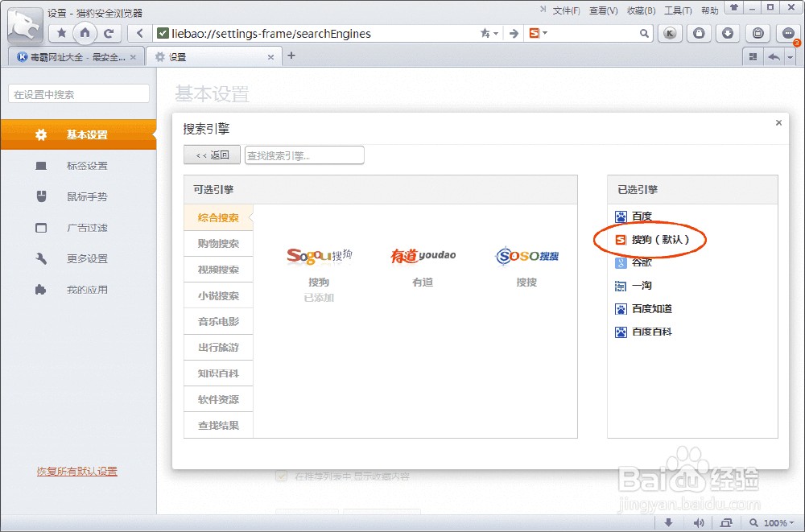Click the 查找搜索引擎 input field
The width and height of the screenshot is (805, 532).
coord(304,155)
